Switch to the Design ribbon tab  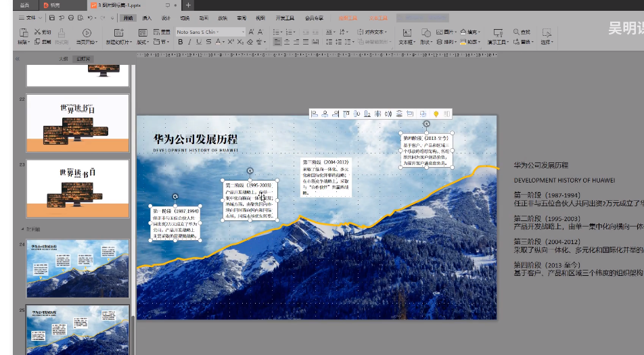click(x=166, y=18)
